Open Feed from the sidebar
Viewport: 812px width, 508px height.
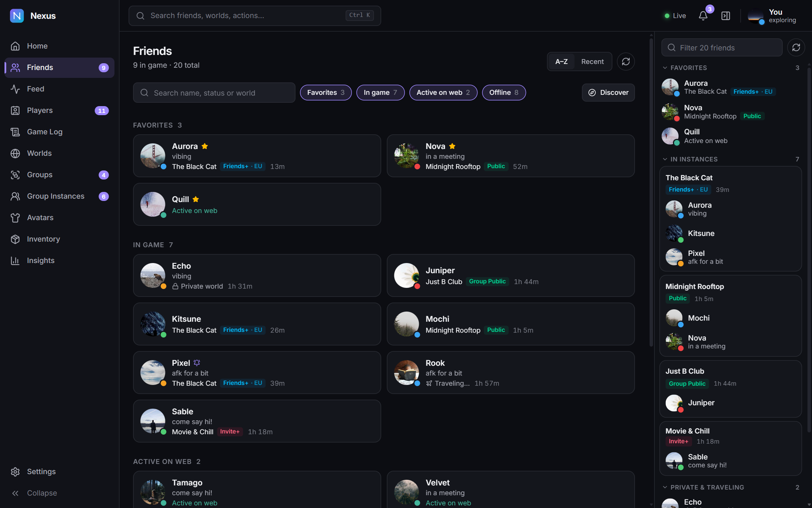59,89
